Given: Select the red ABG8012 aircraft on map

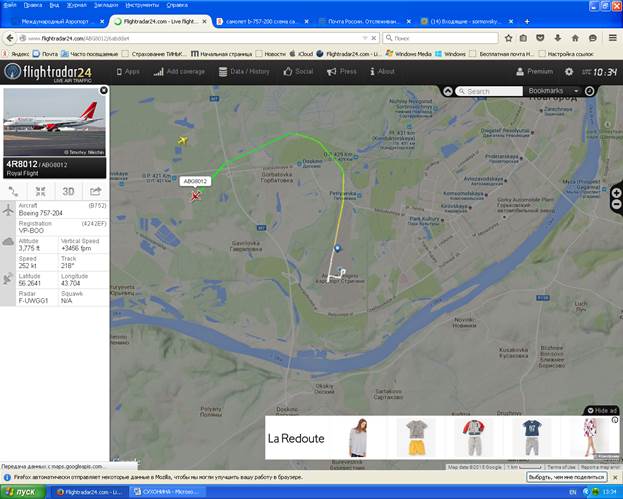Looking at the screenshot, I should tap(195, 196).
